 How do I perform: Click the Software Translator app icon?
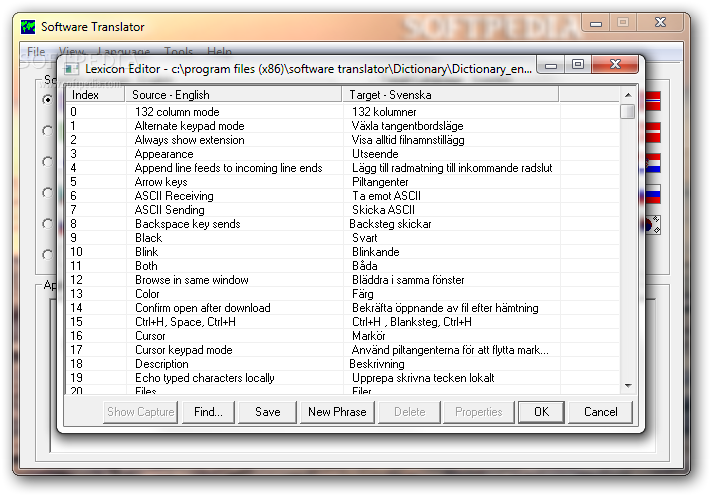tap(28, 27)
